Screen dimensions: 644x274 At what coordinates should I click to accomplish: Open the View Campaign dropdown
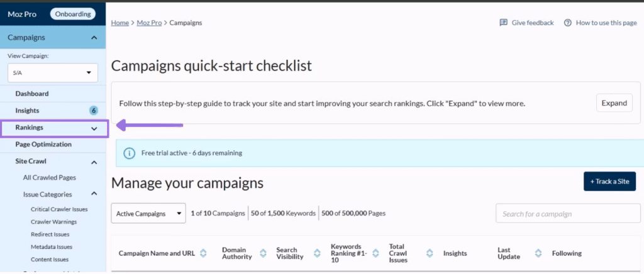[x=53, y=73]
